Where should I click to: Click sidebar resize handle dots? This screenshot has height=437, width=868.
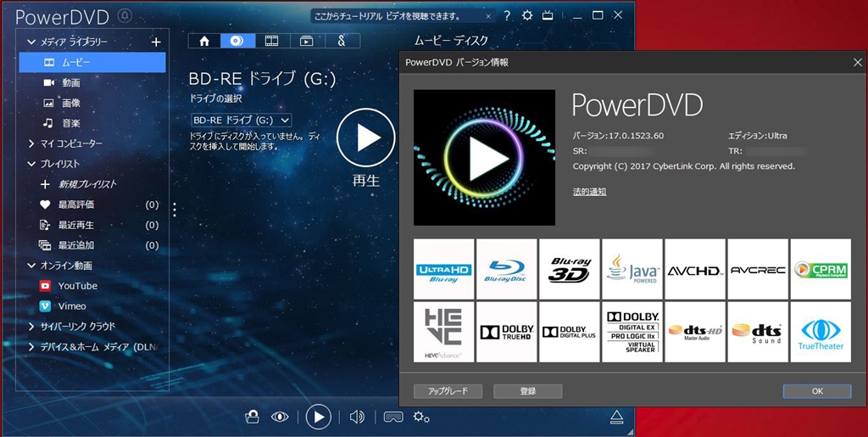(175, 210)
